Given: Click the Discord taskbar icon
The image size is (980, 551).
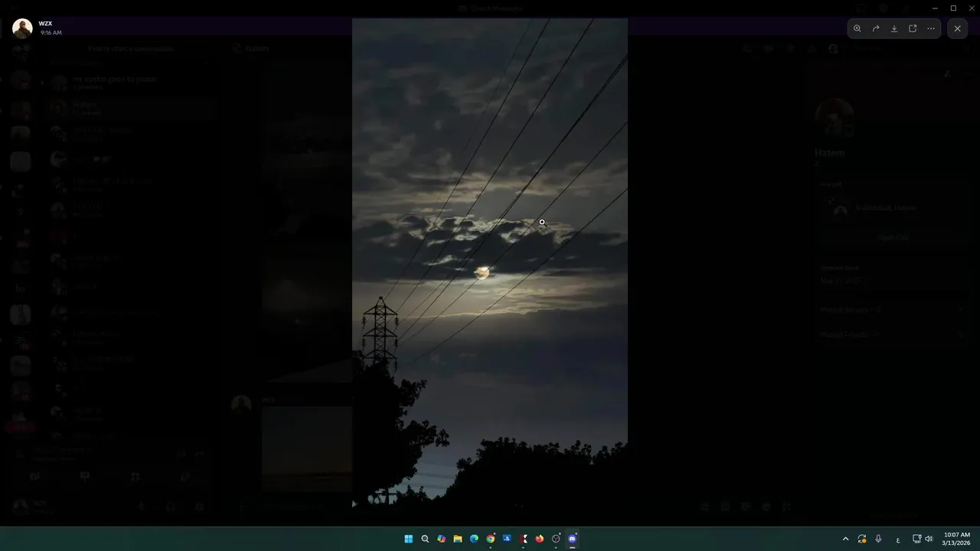Looking at the screenshot, I should [x=573, y=539].
